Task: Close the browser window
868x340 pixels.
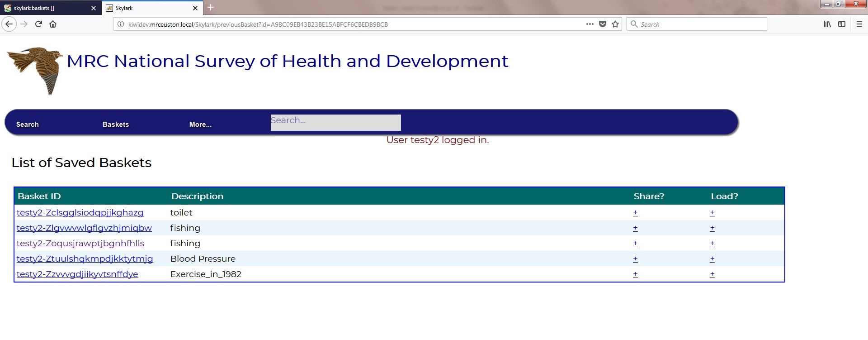Action: pyautogui.click(x=856, y=4)
